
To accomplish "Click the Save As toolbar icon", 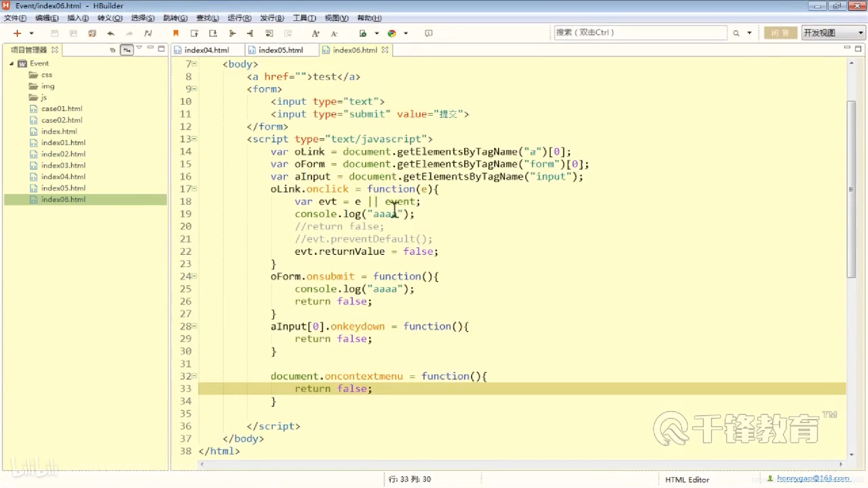I will point(73,33).
